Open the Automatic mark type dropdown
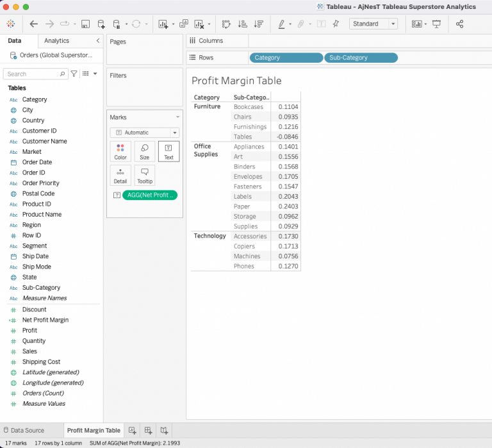The width and height of the screenshot is (492, 448). click(x=144, y=133)
